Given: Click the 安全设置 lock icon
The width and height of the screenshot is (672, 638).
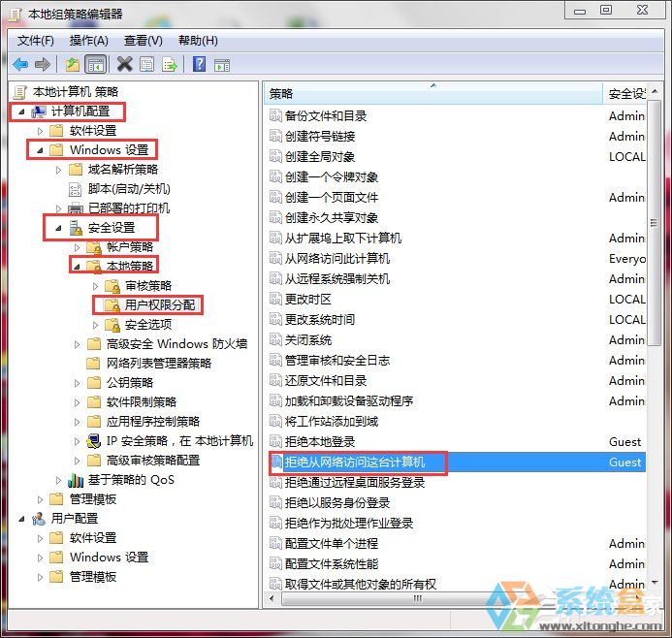Looking at the screenshot, I should 76,228.
